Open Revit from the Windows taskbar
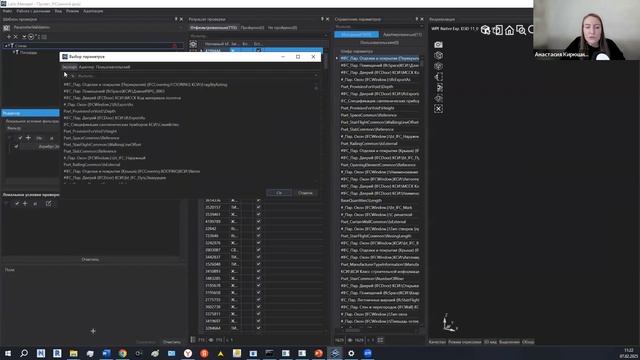This screenshot has width=640, height=360. point(57,353)
